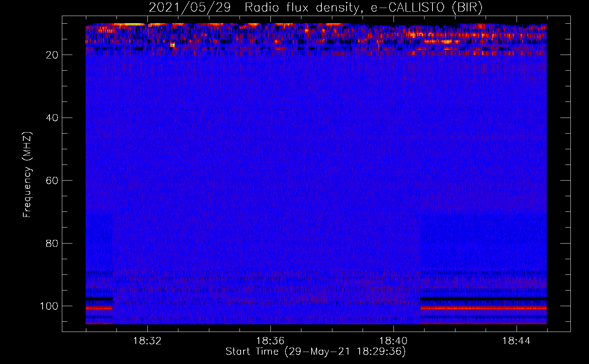Click the 20 frequency tick label
The image size is (589, 364).
click(52, 55)
